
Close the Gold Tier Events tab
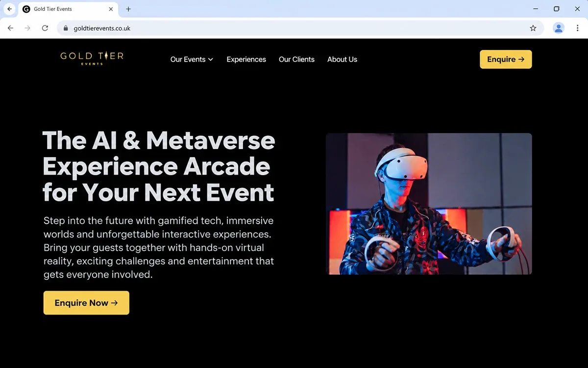(x=111, y=9)
